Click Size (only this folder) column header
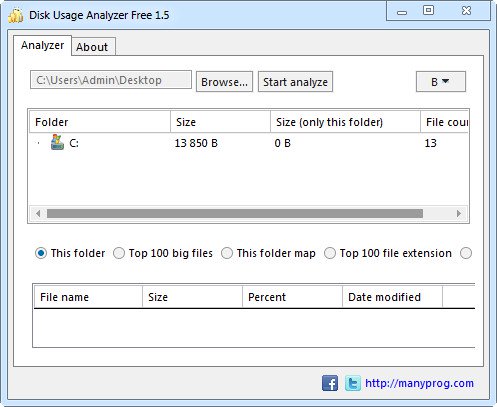 345,122
